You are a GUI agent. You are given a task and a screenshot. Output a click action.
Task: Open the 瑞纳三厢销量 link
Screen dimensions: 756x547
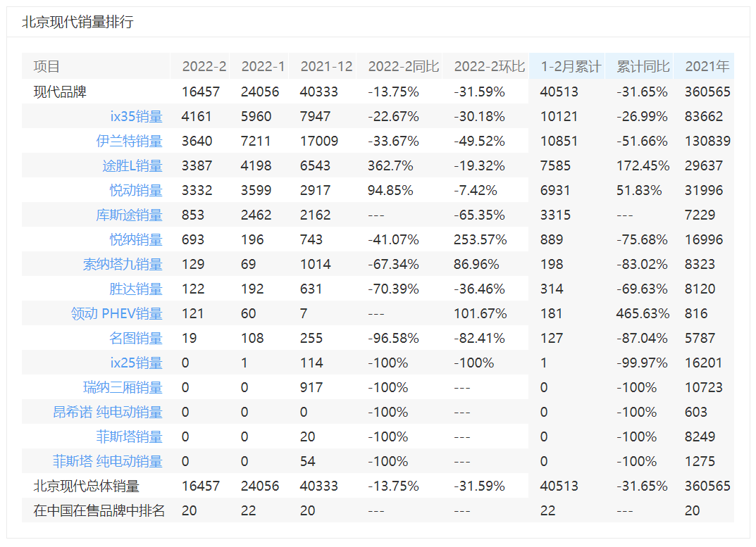tap(123, 387)
